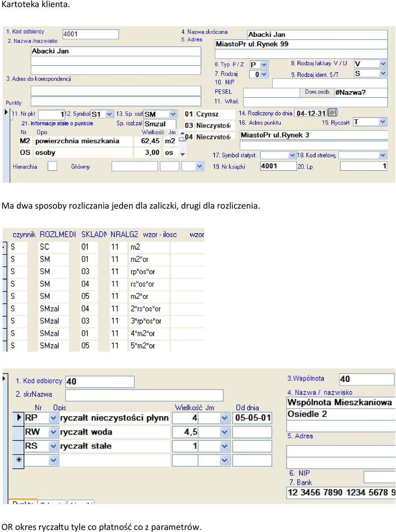Click the new-record asterisk row selector

(19, 460)
